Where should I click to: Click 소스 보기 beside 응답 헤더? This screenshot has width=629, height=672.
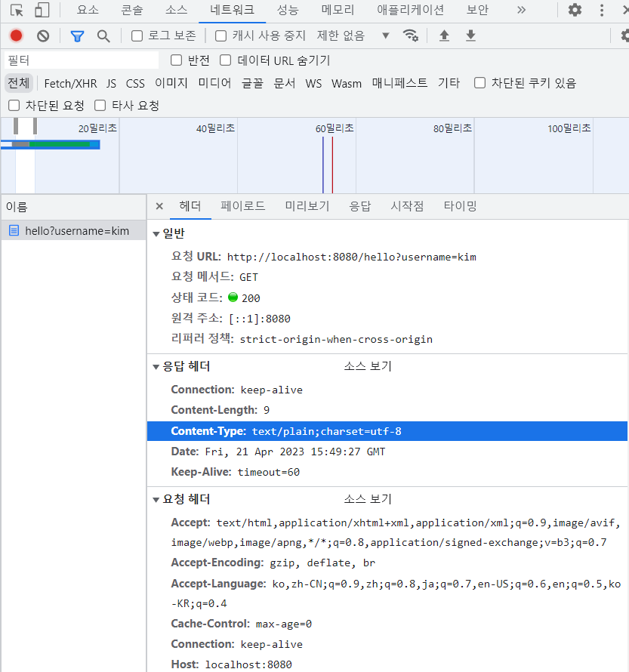pyautogui.click(x=368, y=366)
